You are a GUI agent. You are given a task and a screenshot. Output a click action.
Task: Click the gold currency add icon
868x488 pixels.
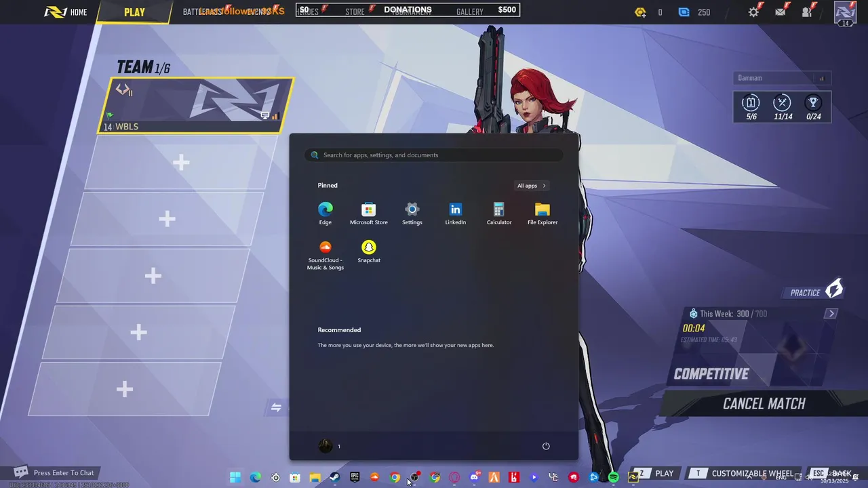(640, 12)
